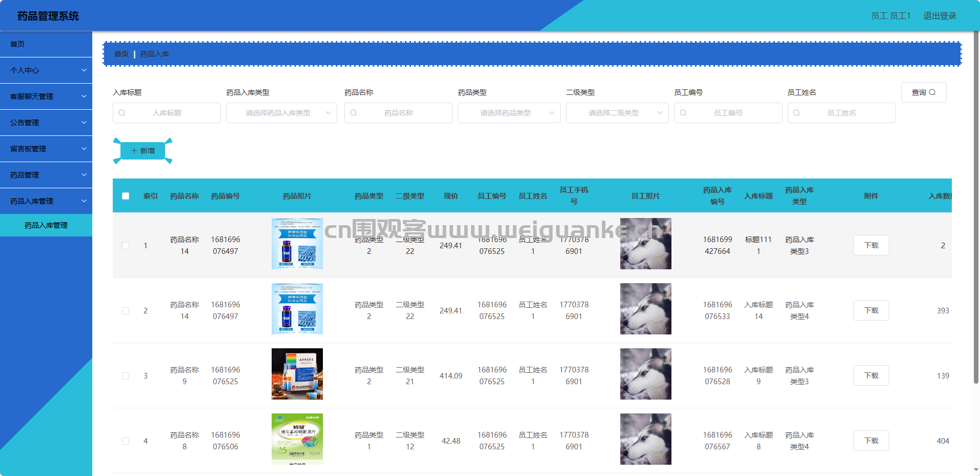Click the 药品管理系统 title
Image resolution: width=980 pixels, height=476 pixels.
pyautogui.click(x=48, y=16)
